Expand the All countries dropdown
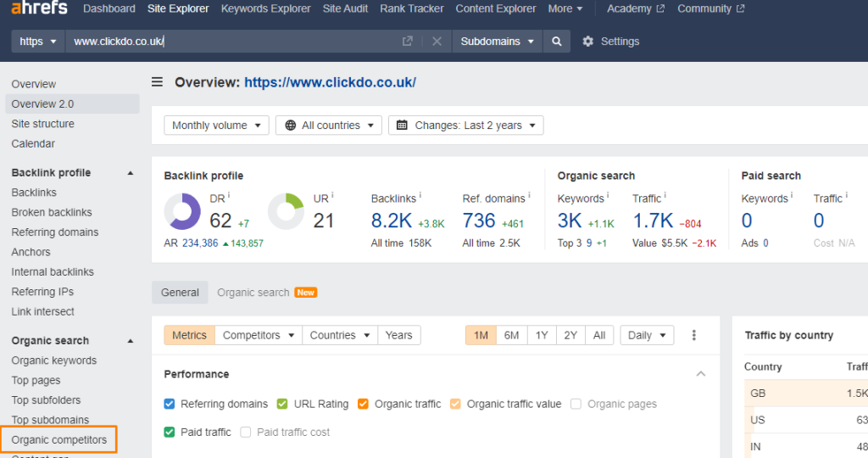The image size is (868, 458). coord(329,126)
